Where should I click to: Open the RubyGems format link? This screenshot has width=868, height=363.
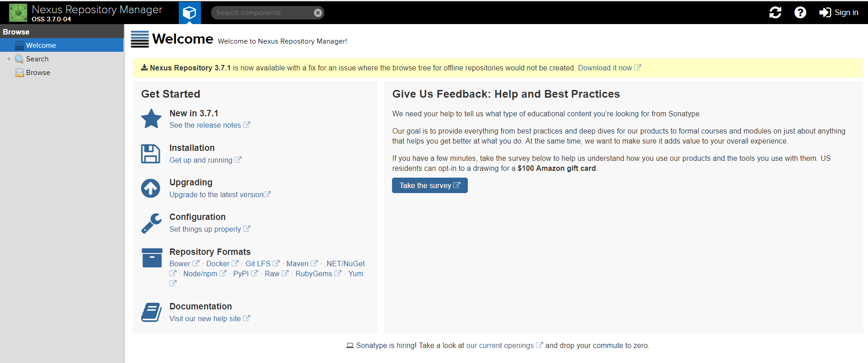[x=314, y=274]
